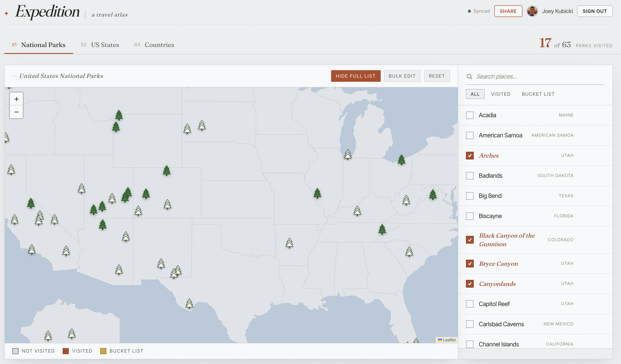Click HIDE FULL LIST button
The height and width of the screenshot is (364, 621).
356,76
